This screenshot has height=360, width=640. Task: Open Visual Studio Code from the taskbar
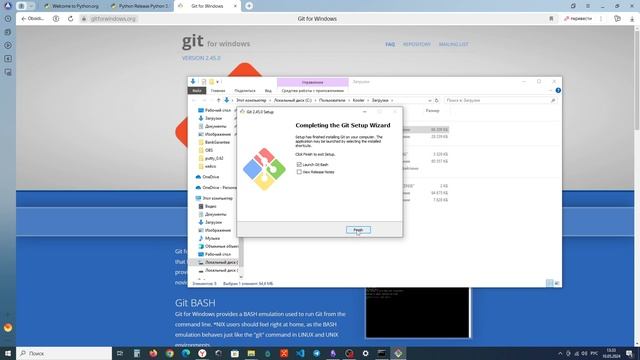(300, 353)
